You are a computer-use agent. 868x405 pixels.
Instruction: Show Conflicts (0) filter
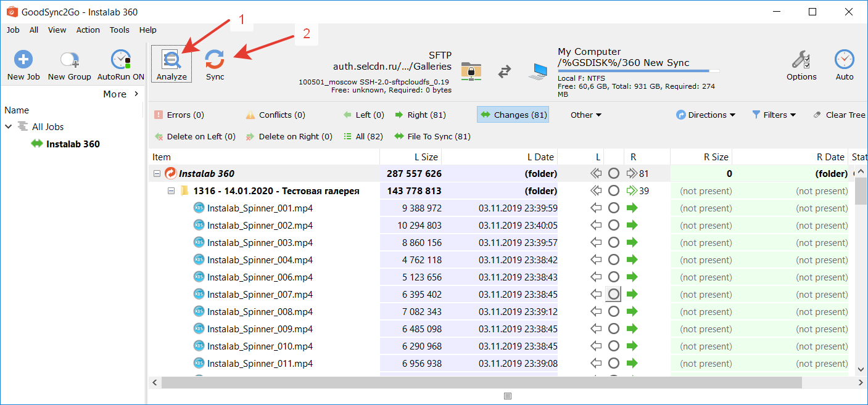point(275,115)
